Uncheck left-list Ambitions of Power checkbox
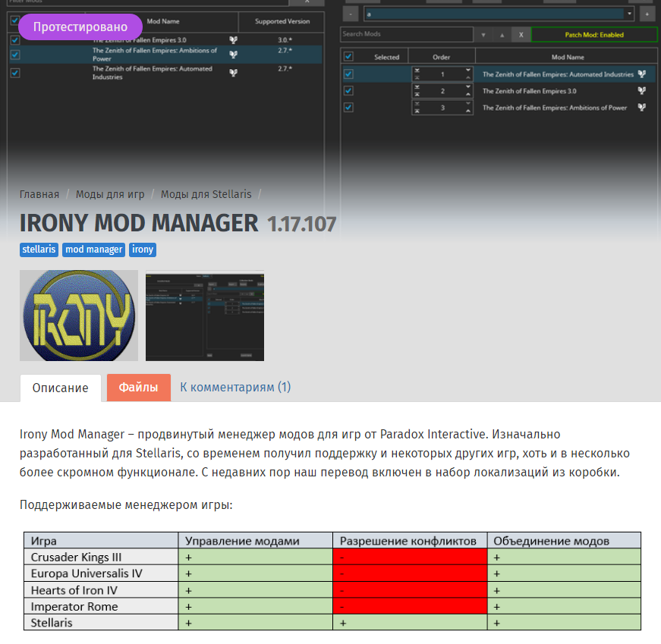 [15, 55]
